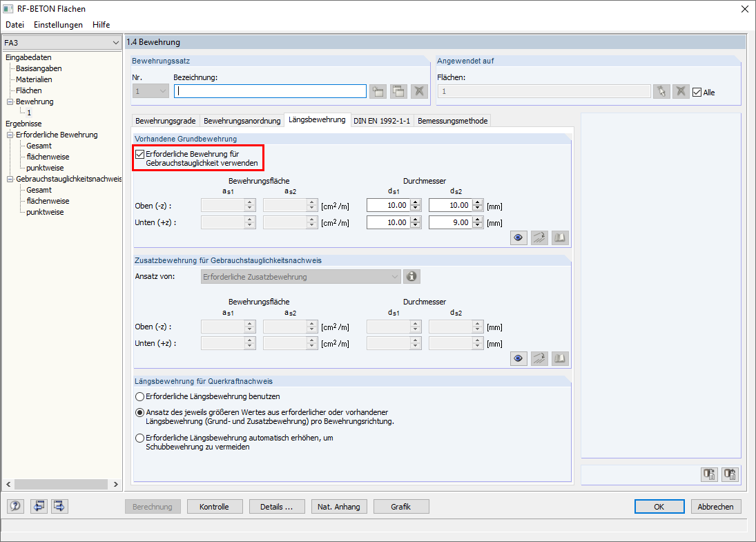756x542 pixels.
Task: Click the Abbrechen button
Action: (x=715, y=507)
